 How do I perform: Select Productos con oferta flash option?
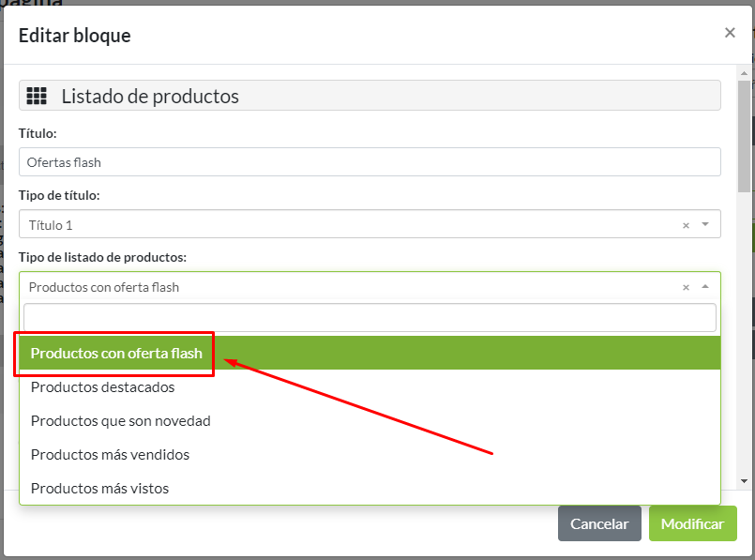(x=113, y=354)
